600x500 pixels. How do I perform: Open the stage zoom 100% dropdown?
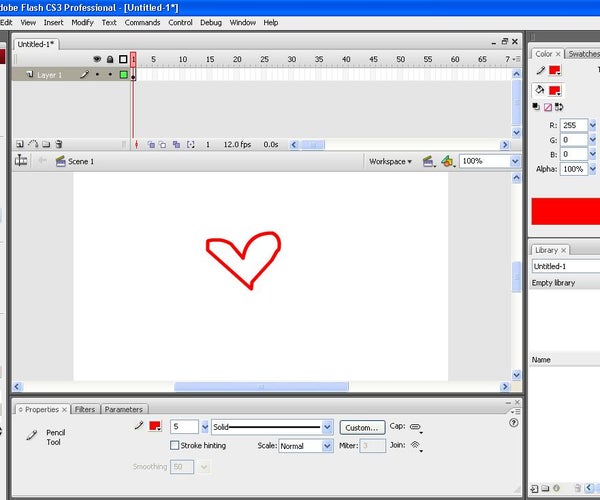coord(515,161)
